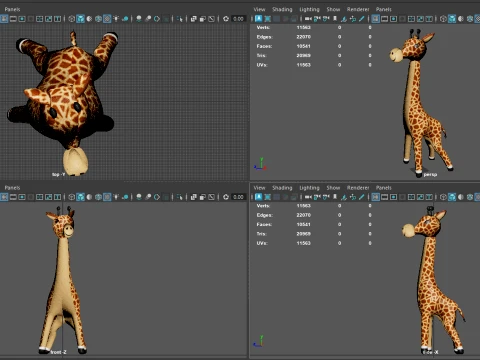Image resolution: width=480 pixels, height=360 pixels.
Task: Open the Renderer menu in the side-X panel
Action: click(x=358, y=188)
